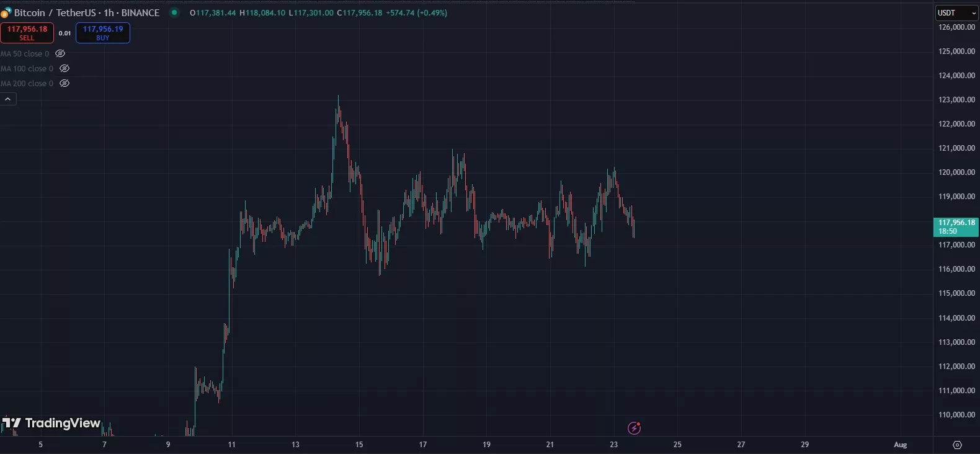
Task: Click the current price label 117,956.18 on axis
Action: point(956,226)
